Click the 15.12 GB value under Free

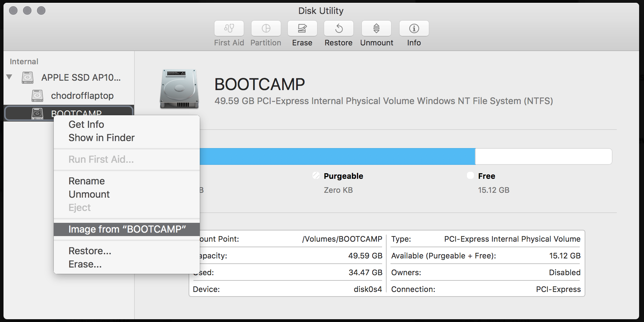pos(494,190)
